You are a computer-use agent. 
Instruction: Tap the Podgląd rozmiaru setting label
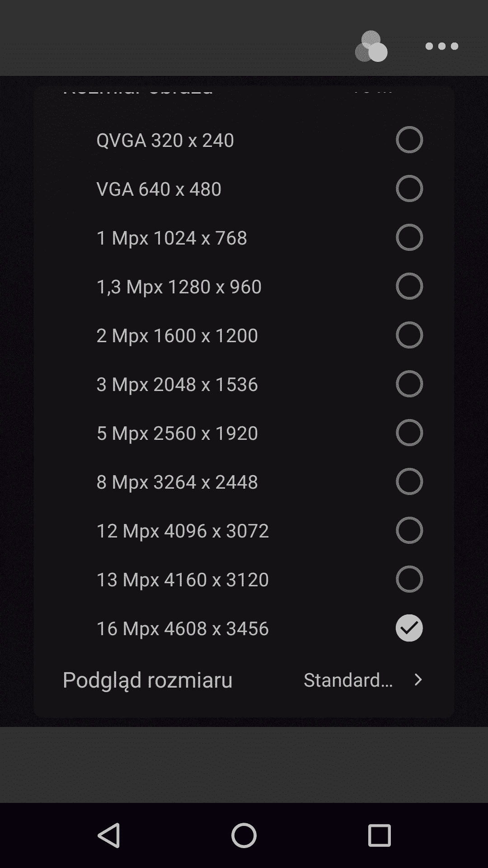147,680
